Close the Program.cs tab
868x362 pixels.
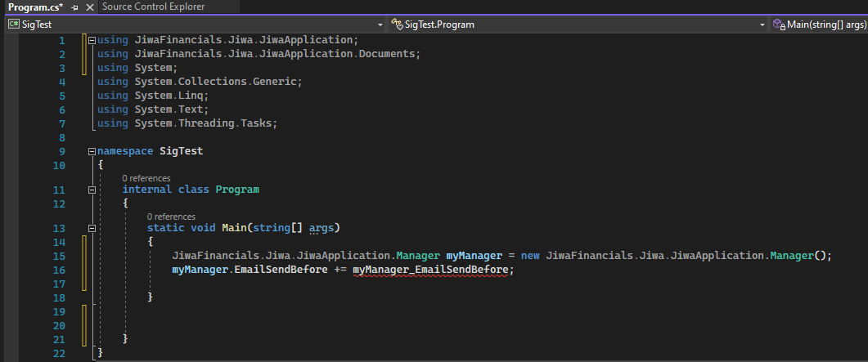tap(88, 7)
